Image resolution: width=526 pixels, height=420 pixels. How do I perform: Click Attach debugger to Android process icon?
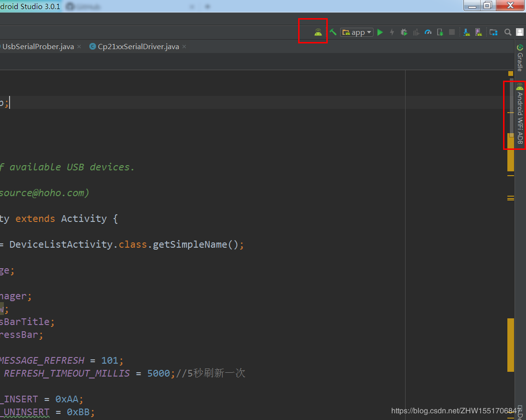(440, 32)
